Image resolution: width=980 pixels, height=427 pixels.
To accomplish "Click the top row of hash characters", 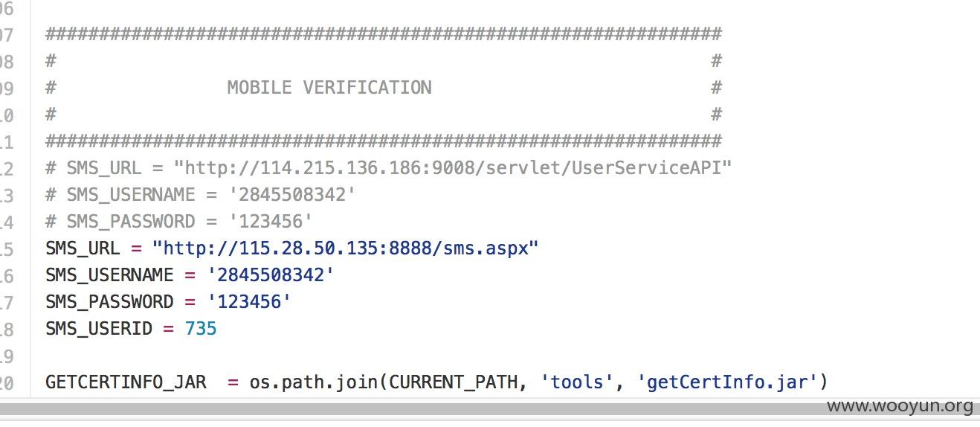I will 384,33.
